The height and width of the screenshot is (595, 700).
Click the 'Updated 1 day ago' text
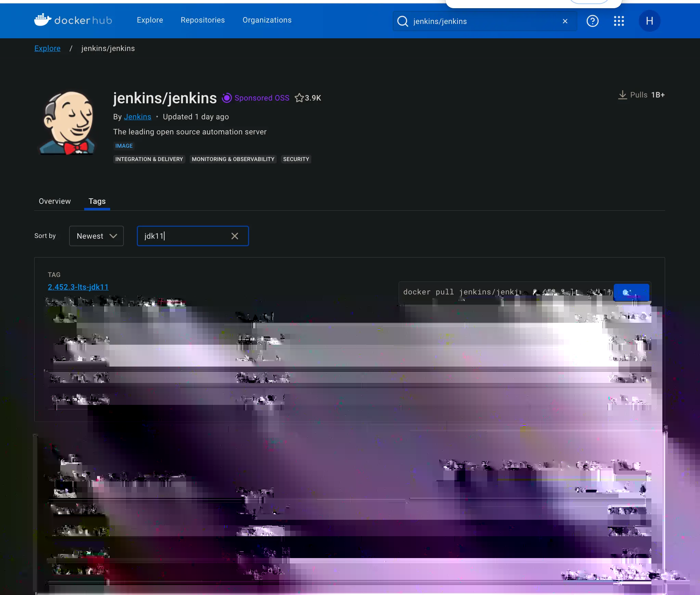point(196,117)
